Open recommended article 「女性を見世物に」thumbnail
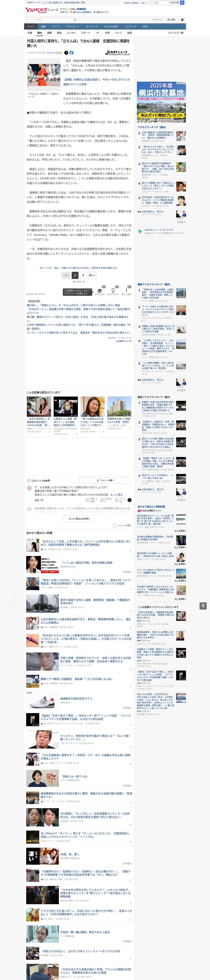The height and width of the screenshot is (980, 210). point(39,407)
